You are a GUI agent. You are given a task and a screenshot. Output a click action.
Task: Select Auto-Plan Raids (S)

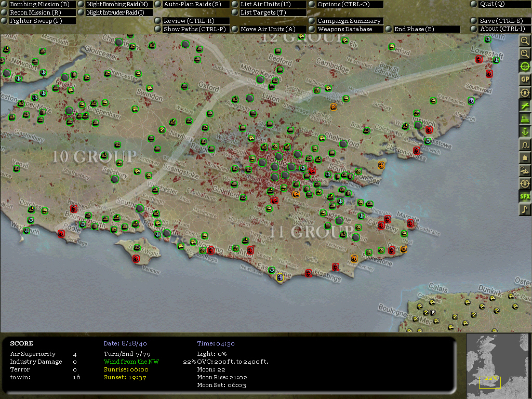(192, 4)
